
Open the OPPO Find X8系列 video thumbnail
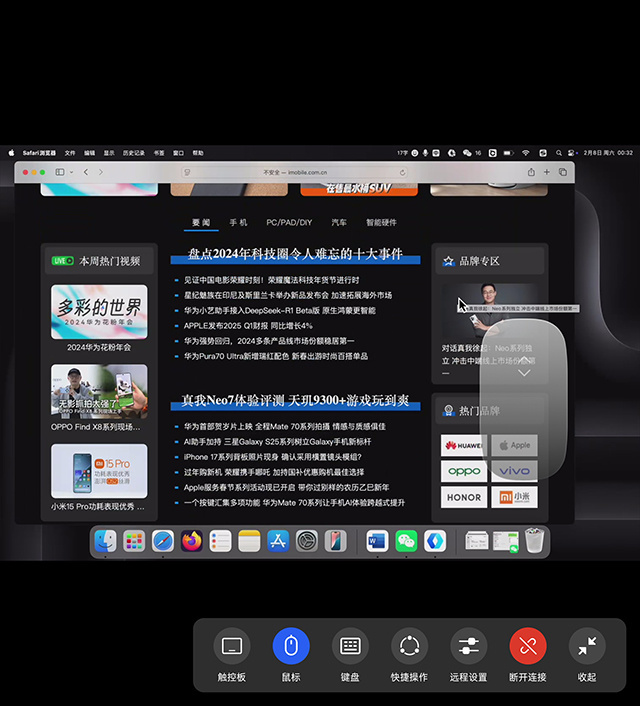[99, 391]
